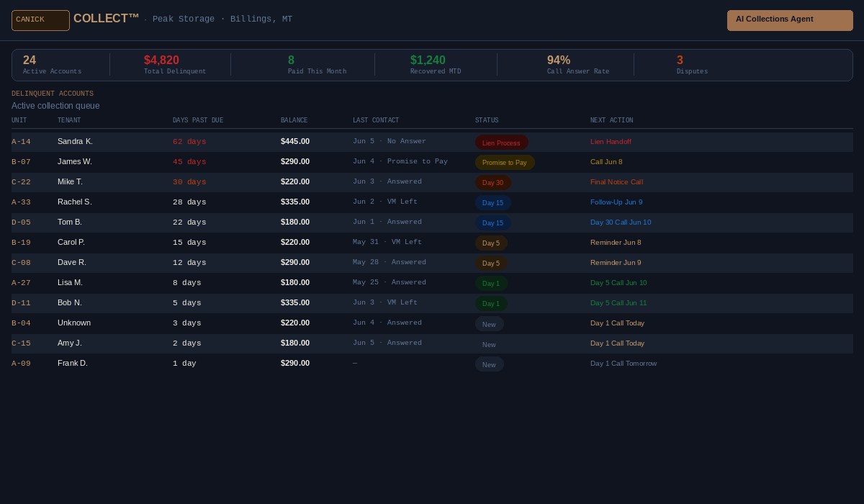Select unit B-19 in the queue

point(21,243)
